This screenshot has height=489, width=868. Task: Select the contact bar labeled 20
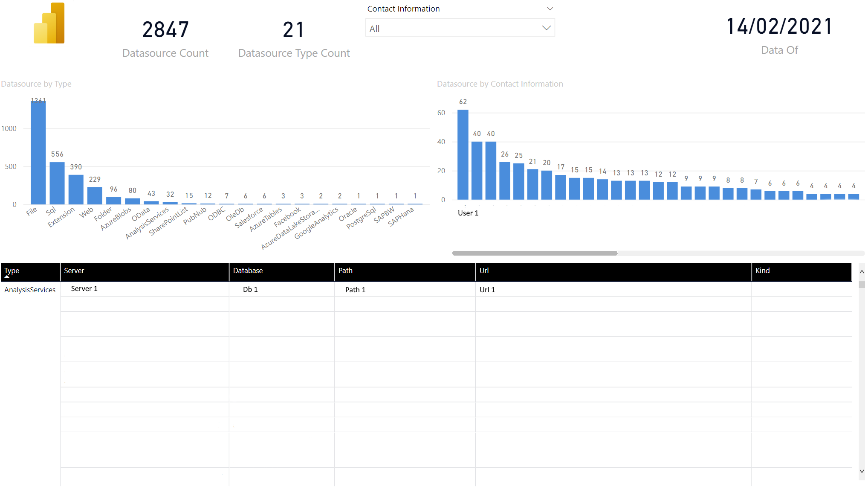tap(547, 185)
